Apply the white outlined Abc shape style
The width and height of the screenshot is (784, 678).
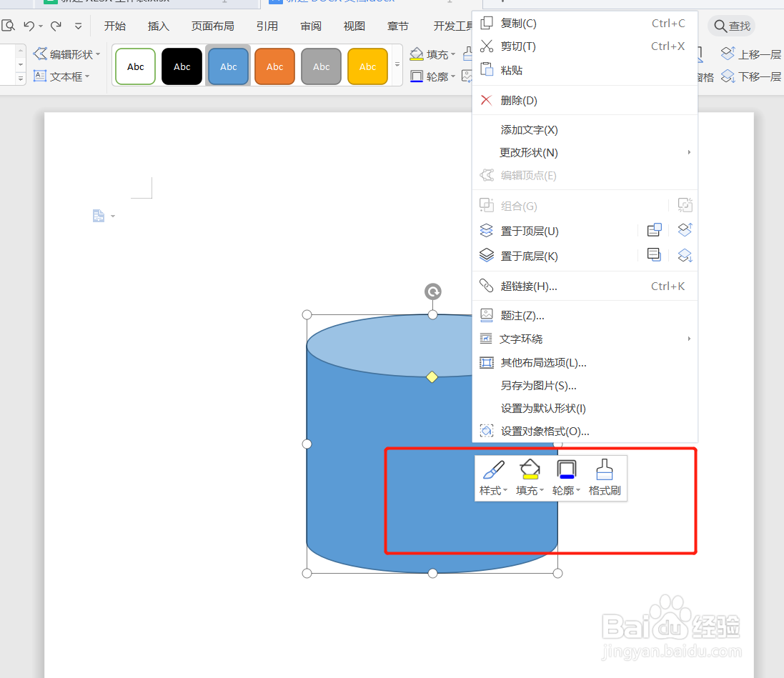tap(136, 66)
